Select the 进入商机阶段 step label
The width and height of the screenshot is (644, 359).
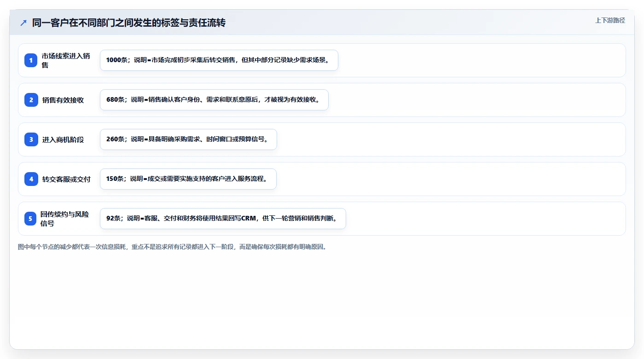(63, 139)
